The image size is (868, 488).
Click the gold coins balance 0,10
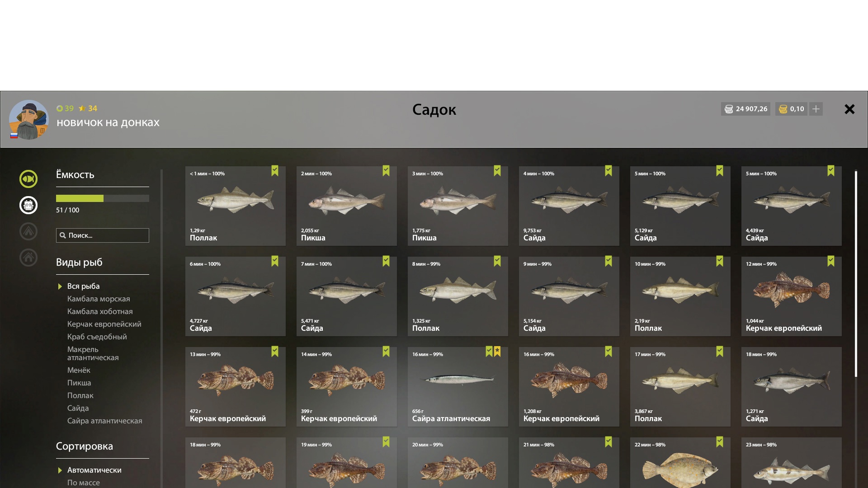791,109
